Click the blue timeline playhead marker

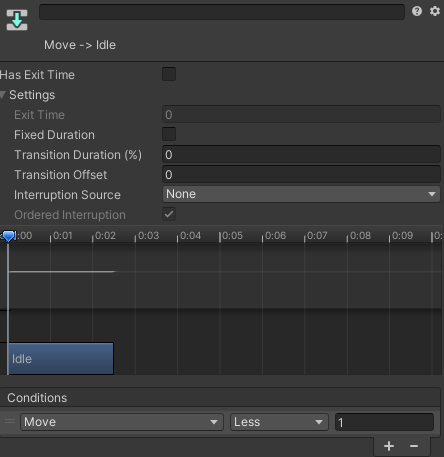(8, 236)
